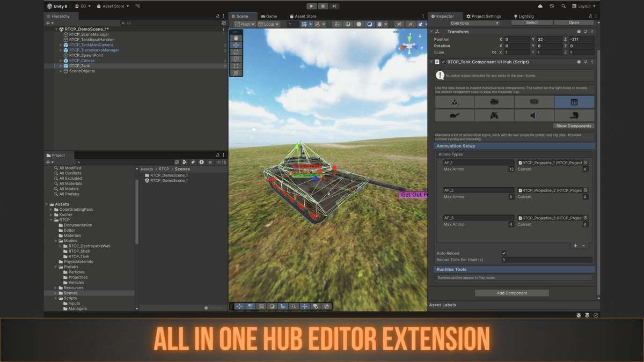Select the Move tool in scene toolbar
This screenshot has width=644, height=362.
pos(236,45)
